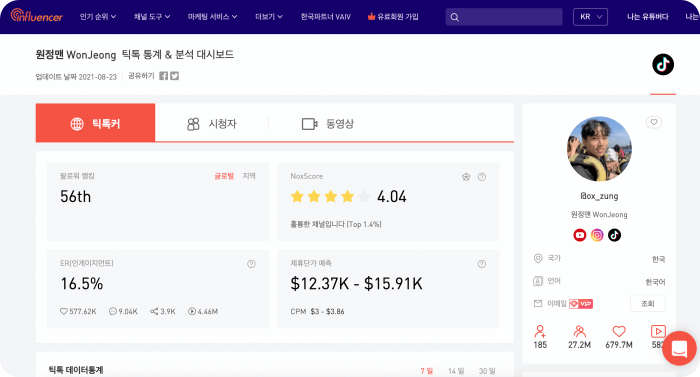Image resolution: width=700 pixels, height=377 pixels.
Task: Click the @ox_zung username
Action: [x=599, y=196]
